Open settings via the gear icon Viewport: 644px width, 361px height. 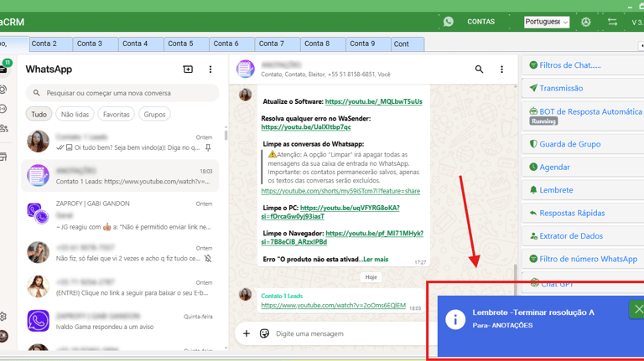pos(585,22)
